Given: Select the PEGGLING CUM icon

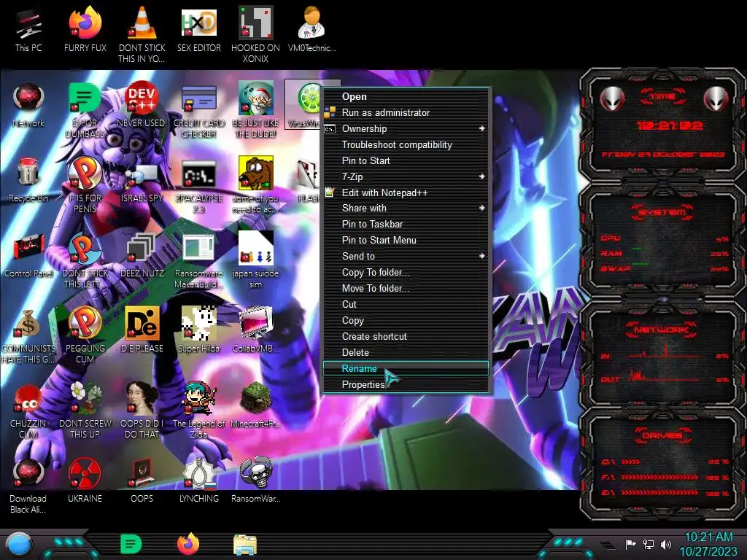Looking at the screenshot, I should pyautogui.click(x=85, y=335).
